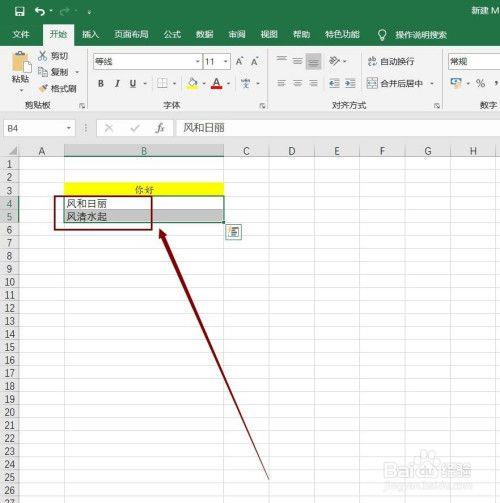The image size is (500, 503).
Task: Apply cell borders icon
Action: [162, 83]
